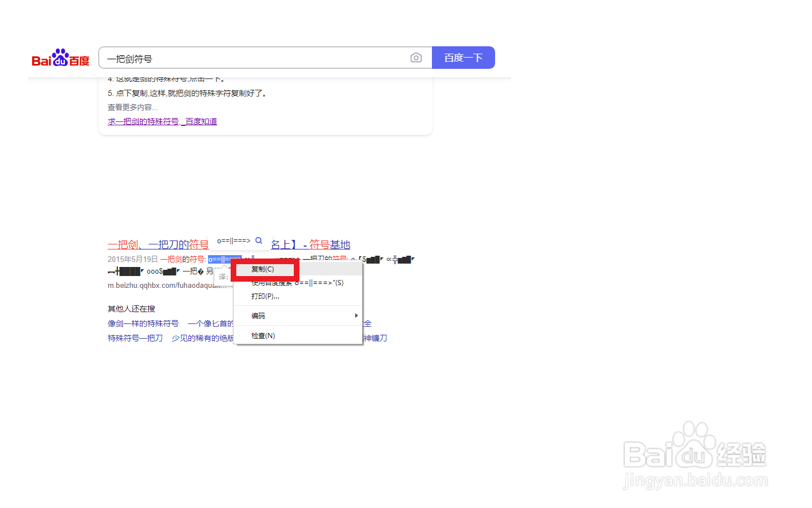Open the 求一把剑的特殊符号_百度知道 link

point(162,121)
